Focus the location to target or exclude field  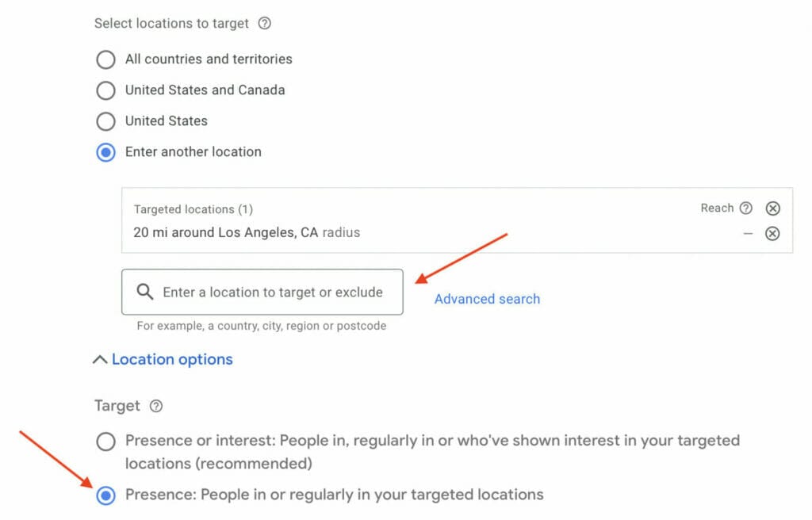tap(273, 292)
